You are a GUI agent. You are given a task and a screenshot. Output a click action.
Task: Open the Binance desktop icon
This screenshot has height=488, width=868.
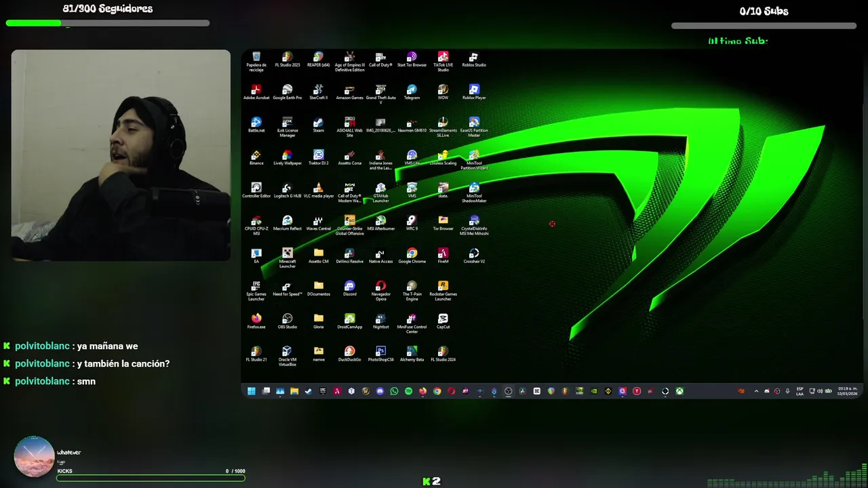click(x=256, y=157)
